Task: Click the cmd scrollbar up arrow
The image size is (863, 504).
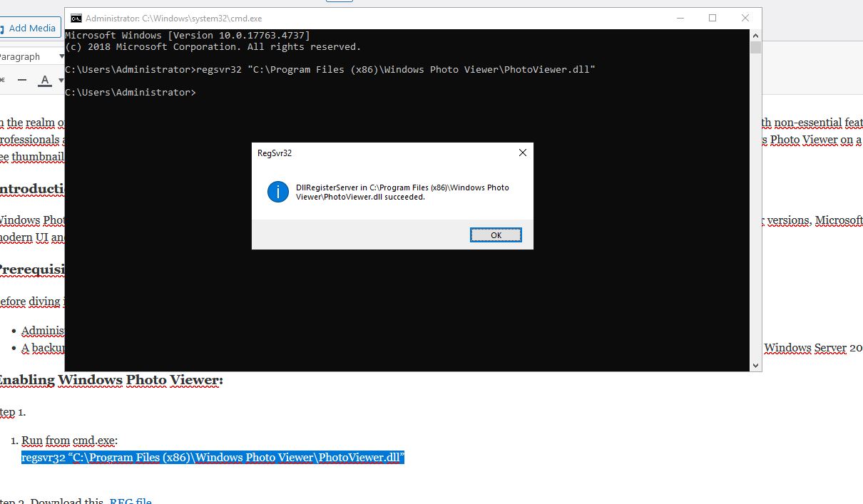Action: pos(755,35)
